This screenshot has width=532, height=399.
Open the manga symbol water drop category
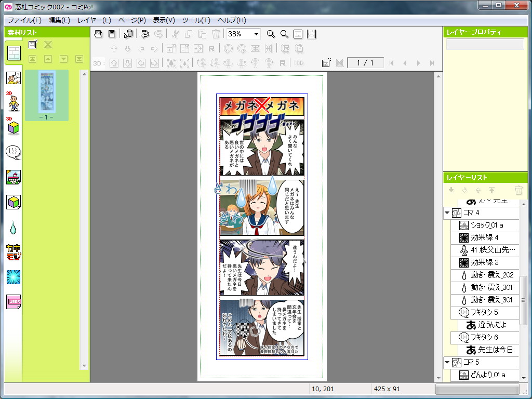[x=13, y=228]
